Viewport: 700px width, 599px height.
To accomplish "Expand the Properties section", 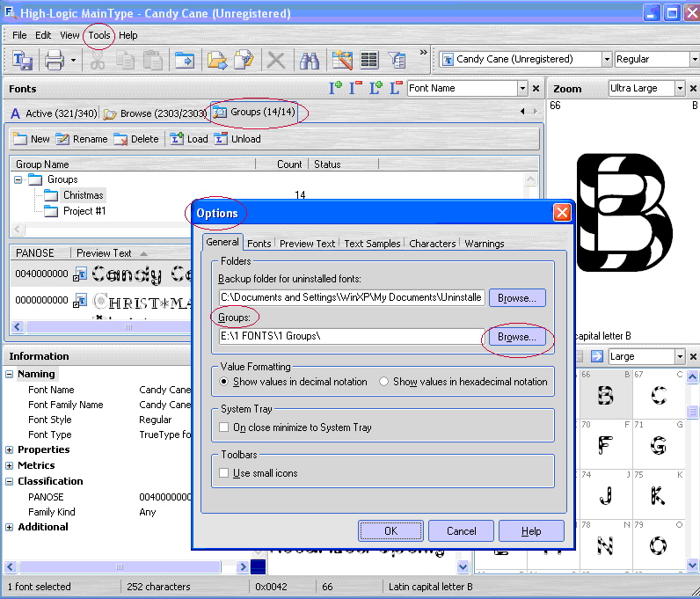I will (10, 449).
